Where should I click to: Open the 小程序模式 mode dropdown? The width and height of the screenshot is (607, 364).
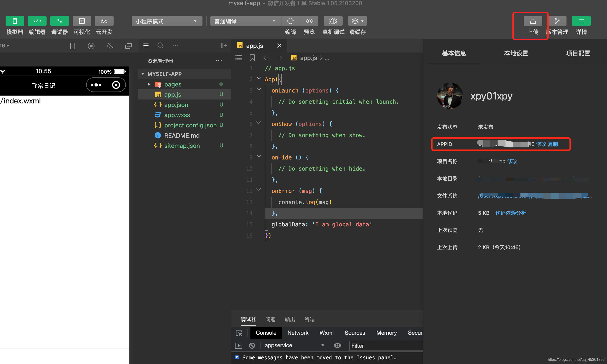click(x=167, y=21)
